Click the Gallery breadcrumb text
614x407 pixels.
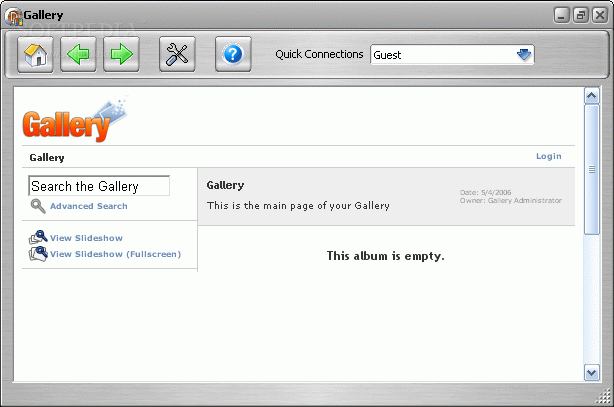47,157
